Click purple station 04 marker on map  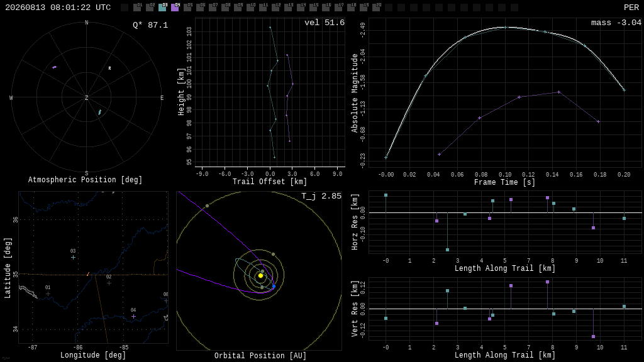point(133,317)
